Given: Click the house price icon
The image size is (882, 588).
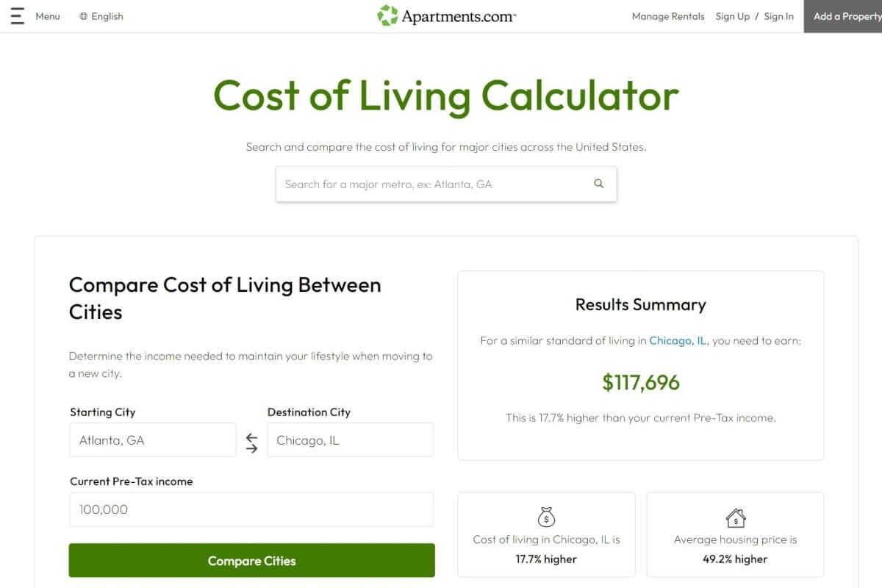Looking at the screenshot, I should coord(735,517).
